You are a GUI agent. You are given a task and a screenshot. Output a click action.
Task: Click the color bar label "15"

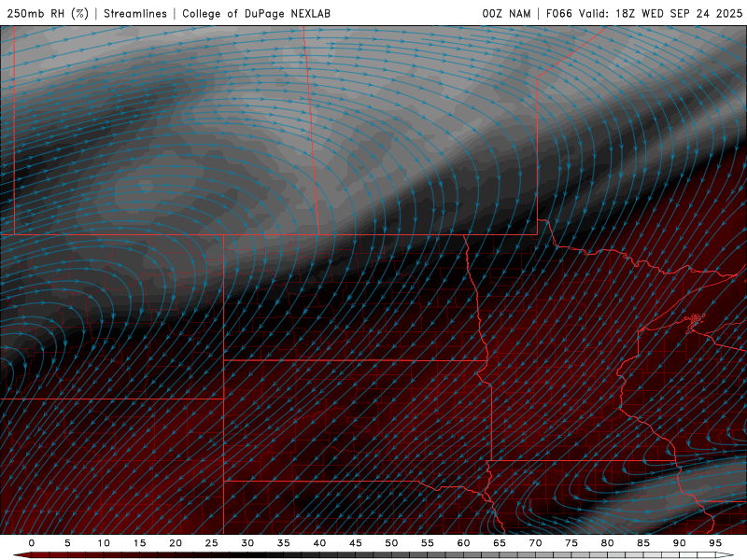tap(139, 543)
